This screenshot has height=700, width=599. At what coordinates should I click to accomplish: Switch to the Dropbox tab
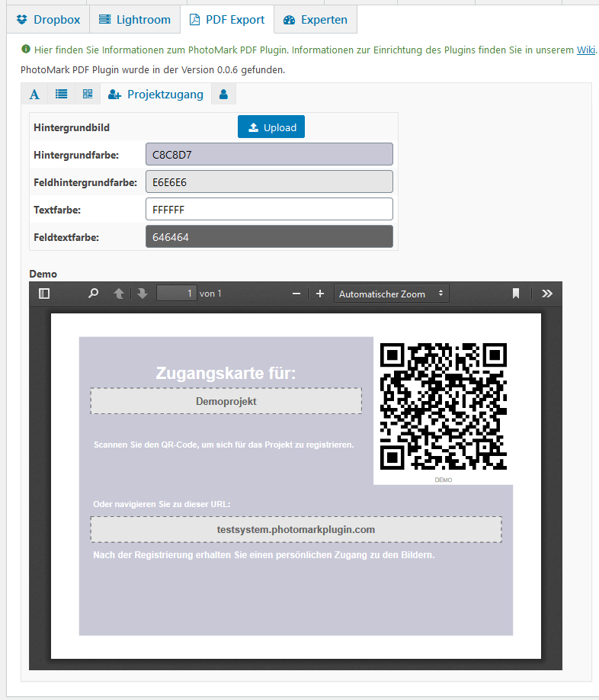click(48, 20)
